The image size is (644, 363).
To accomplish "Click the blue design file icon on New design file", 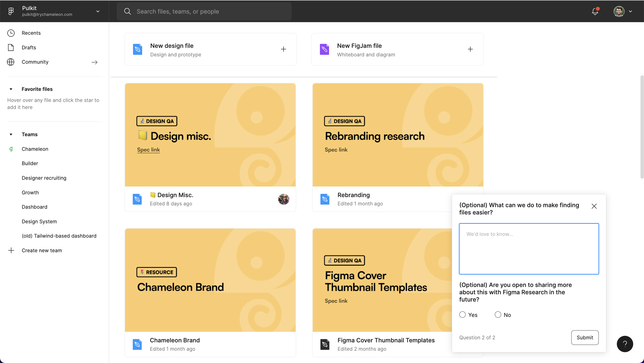I will tap(138, 49).
